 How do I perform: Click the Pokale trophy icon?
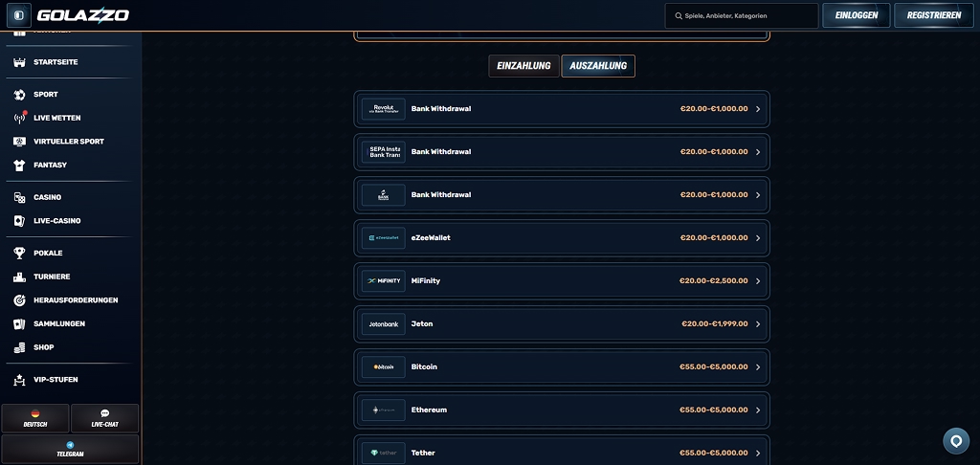pyautogui.click(x=19, y=254)
